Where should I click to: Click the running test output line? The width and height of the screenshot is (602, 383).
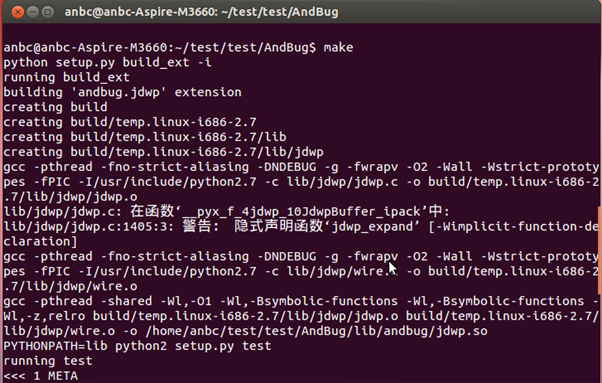pos(48,361)
